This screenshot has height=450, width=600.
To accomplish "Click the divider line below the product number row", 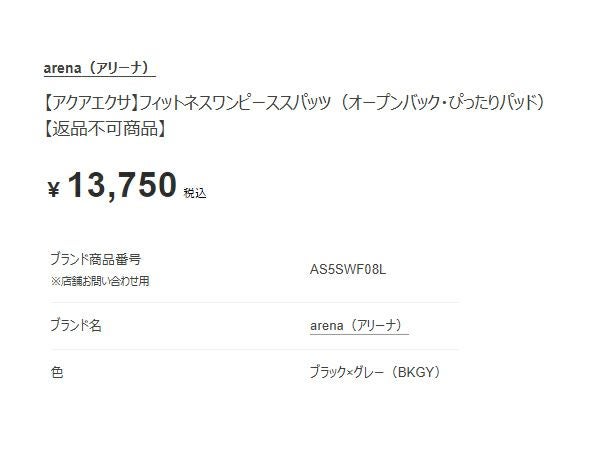I will 255,302.
